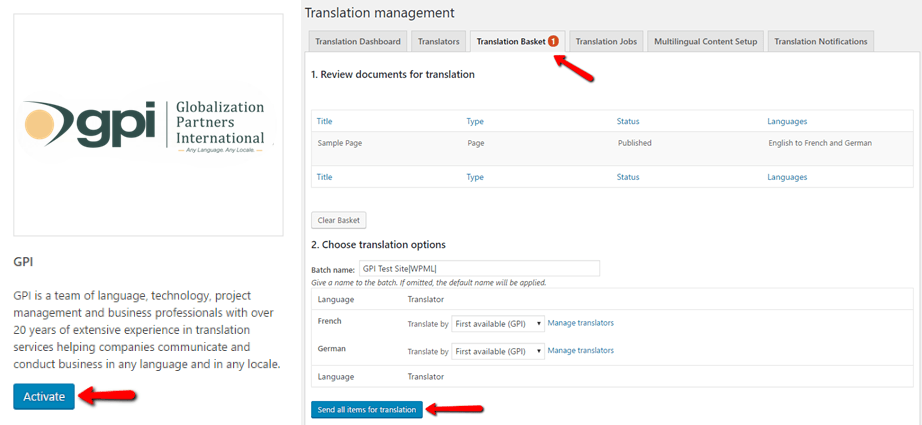The image size is (922, 425).
Task: Focus the Batch name input field
Action: tap(479, 268)
